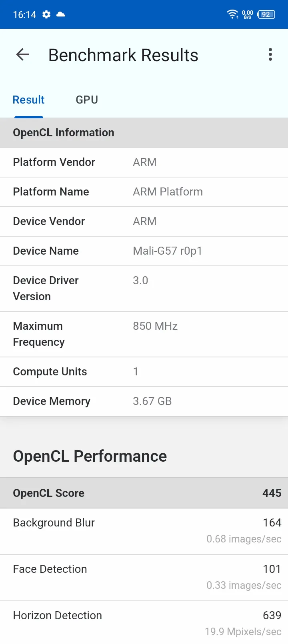Image resolution: width=288 pixels, height=644 pixels.
Task: Select the Result tab
Action: (28, 100)
